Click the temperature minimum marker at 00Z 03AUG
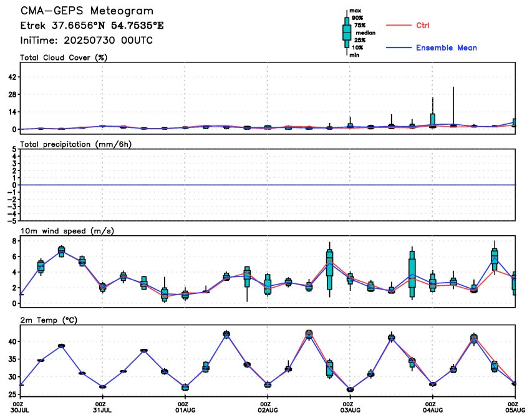Image resolution: width=532 pixels, height=420 pixels. coord(350,389)
